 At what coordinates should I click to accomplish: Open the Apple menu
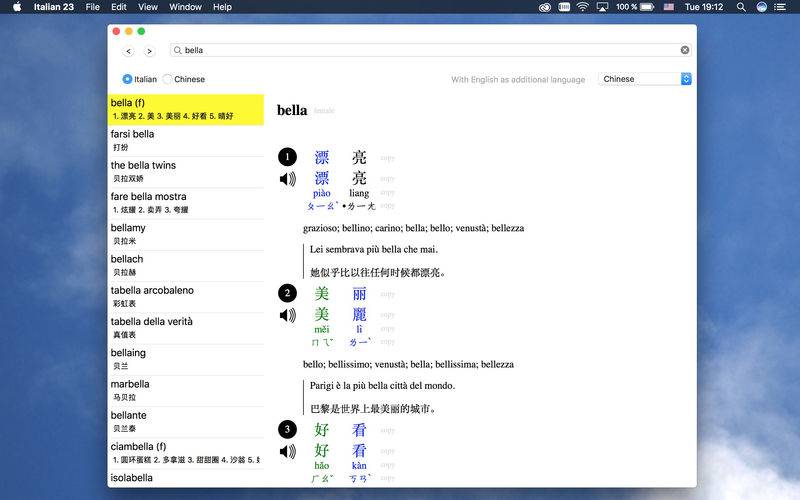tap(17, 7)
